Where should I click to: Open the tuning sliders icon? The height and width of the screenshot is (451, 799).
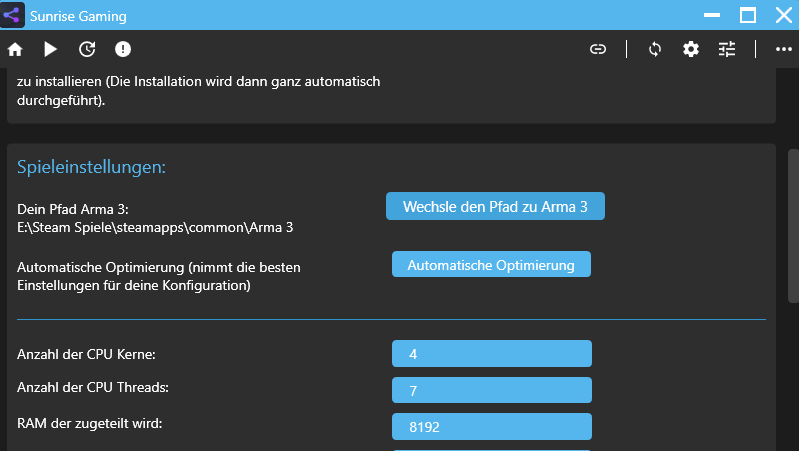(727, 49)
